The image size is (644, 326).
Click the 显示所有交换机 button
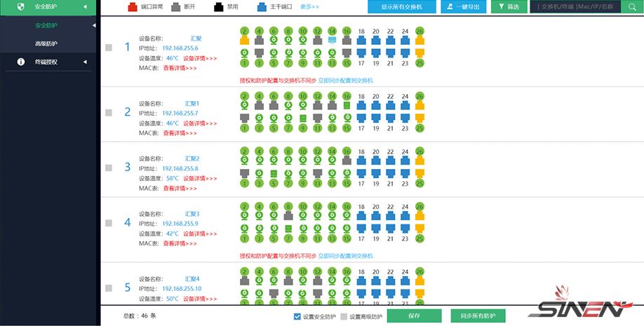402,7
